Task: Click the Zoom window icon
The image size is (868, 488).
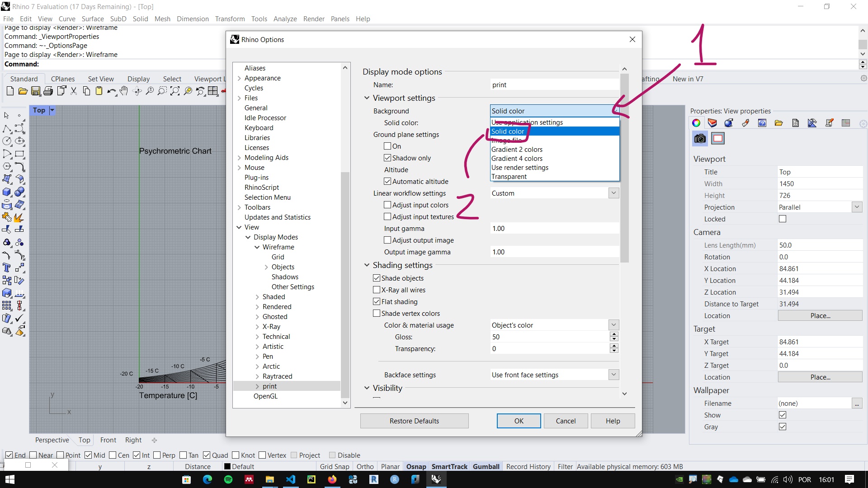Action: click(x=162, y=91)
